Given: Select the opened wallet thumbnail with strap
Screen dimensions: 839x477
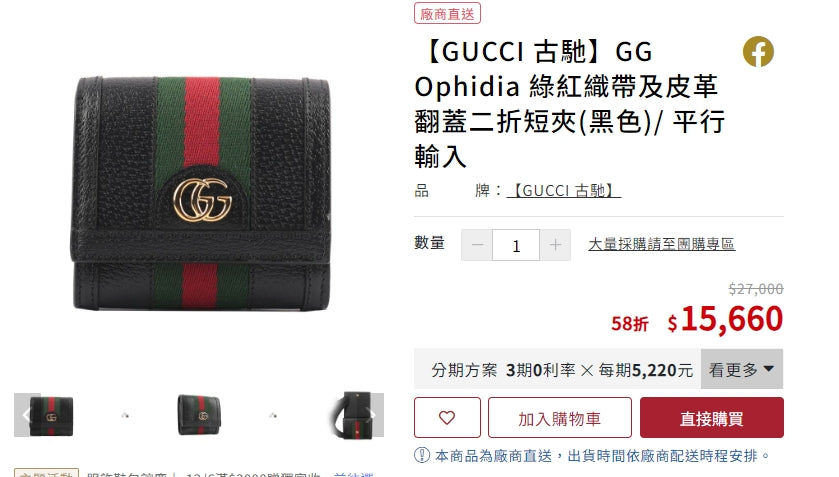Looking at the screenshot, I should click(350, 415).
